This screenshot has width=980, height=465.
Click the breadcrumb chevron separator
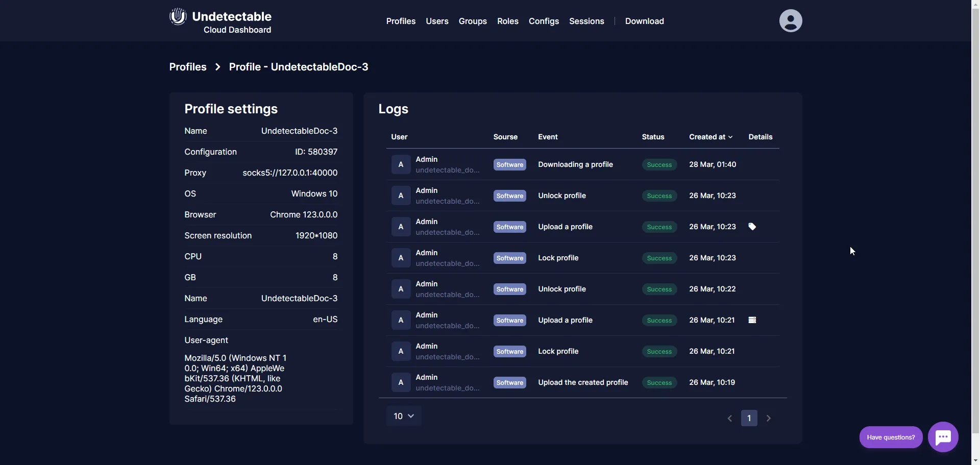click(218, 67)
